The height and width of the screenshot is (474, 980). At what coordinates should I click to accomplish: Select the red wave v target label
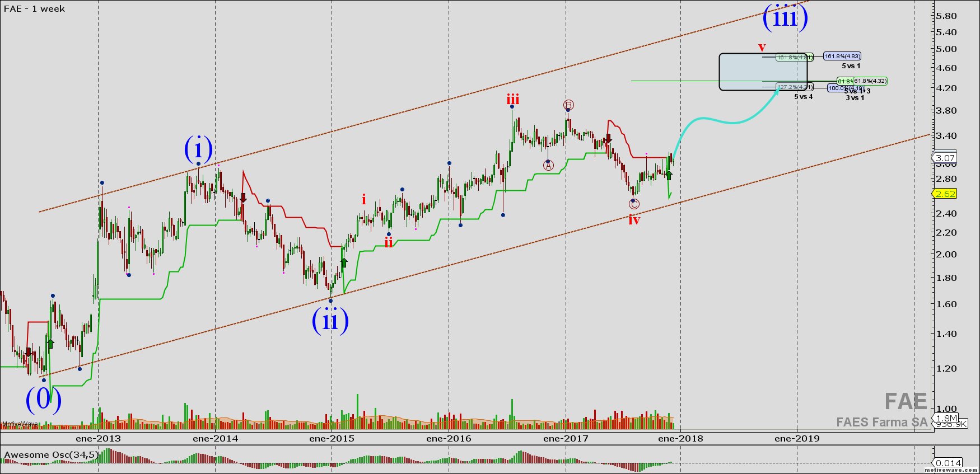click(762, 47)
